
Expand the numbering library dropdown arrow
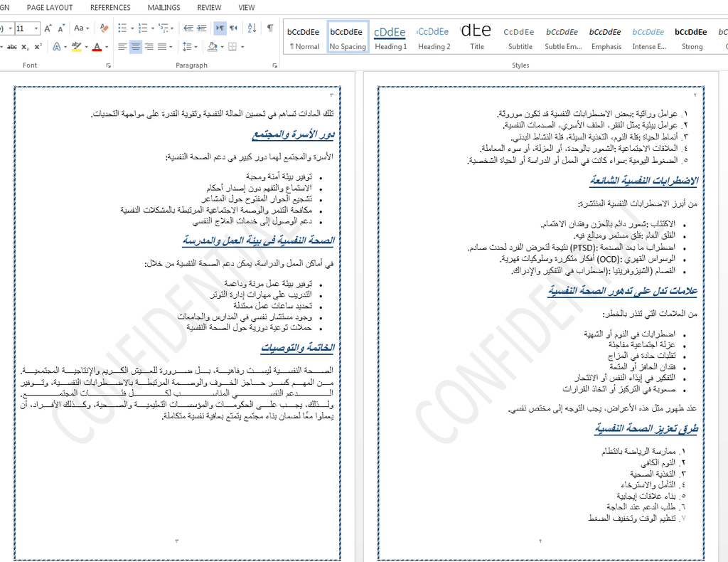pos(153,28)
